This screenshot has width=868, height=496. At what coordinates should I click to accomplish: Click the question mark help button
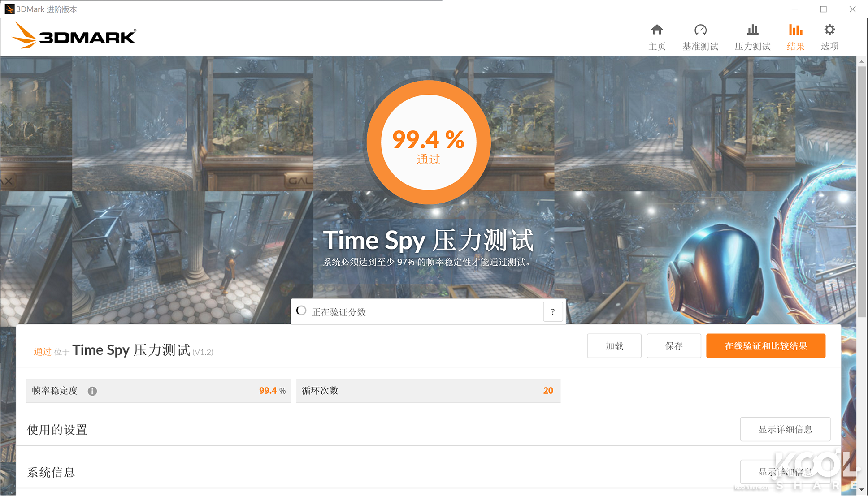(x=553, y=312)
